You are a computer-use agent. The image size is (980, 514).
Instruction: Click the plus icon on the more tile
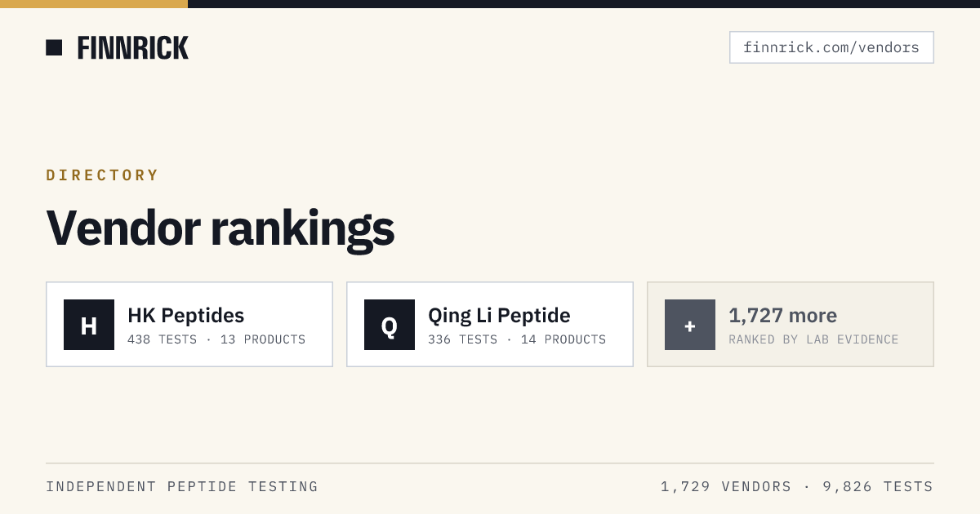tap(690, 325)
